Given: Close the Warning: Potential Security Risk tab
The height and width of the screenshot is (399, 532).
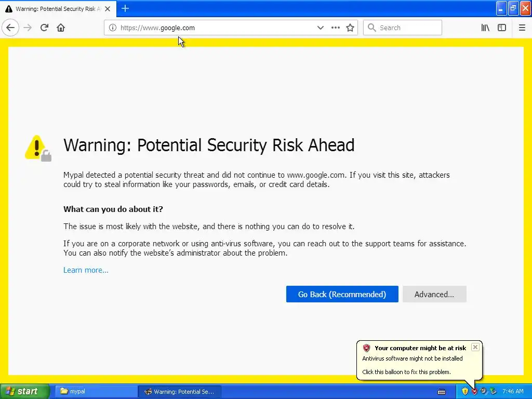Looking at the screenshot, I should click(x=108, y=9).
